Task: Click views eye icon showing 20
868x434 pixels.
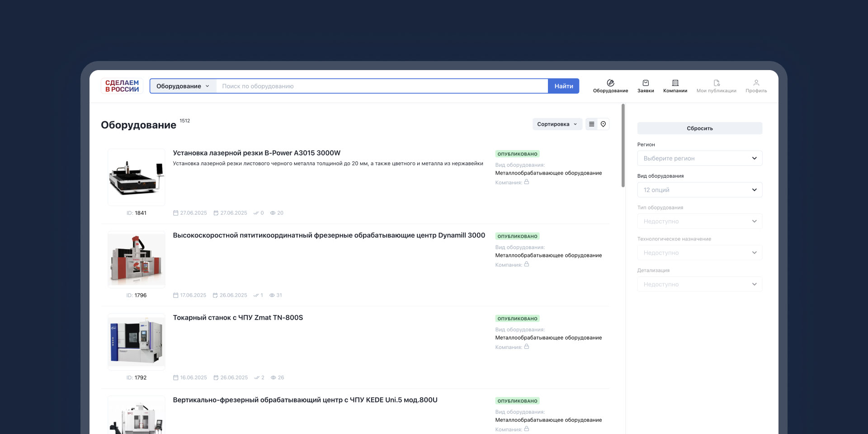Action: [273, 213]
